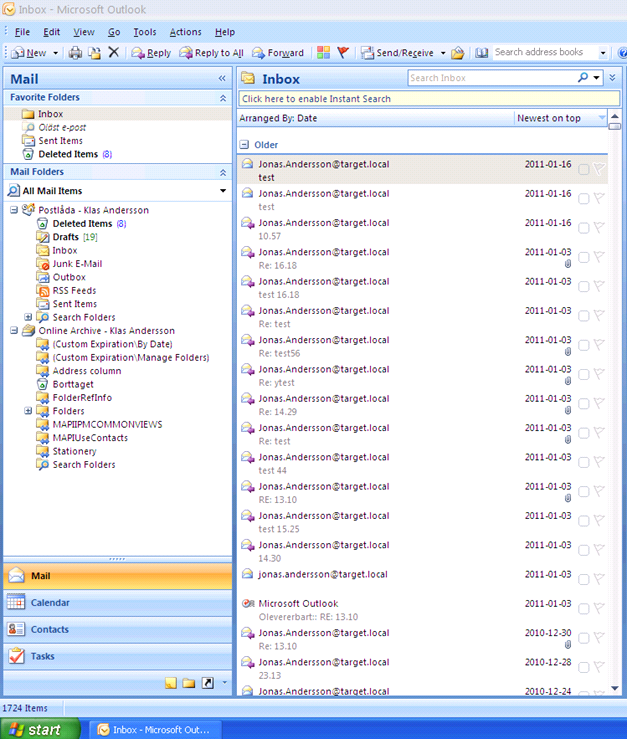Toggle flag on 23.13 message
This screenshot has width=627, height=739.
(599, 667)
